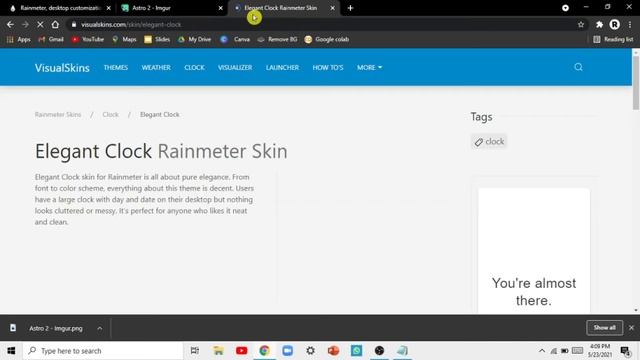This screenshot has height=360, width=640.
Task: Open the Windows Start menu
Action: [11, 351]
